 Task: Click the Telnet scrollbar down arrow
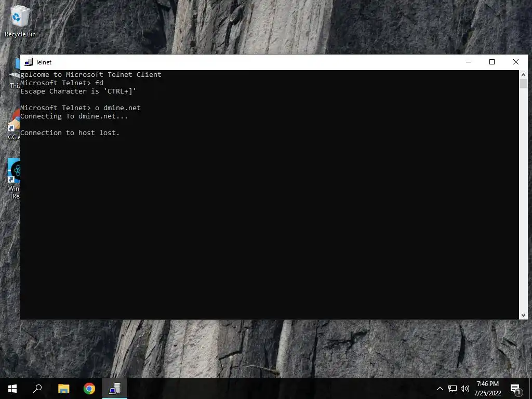point(523,315)
